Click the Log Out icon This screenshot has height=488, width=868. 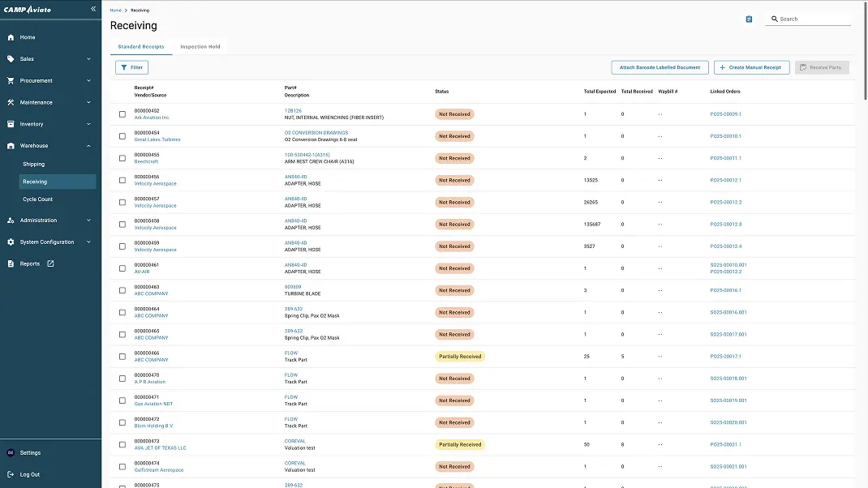click(x=11, y=474)
